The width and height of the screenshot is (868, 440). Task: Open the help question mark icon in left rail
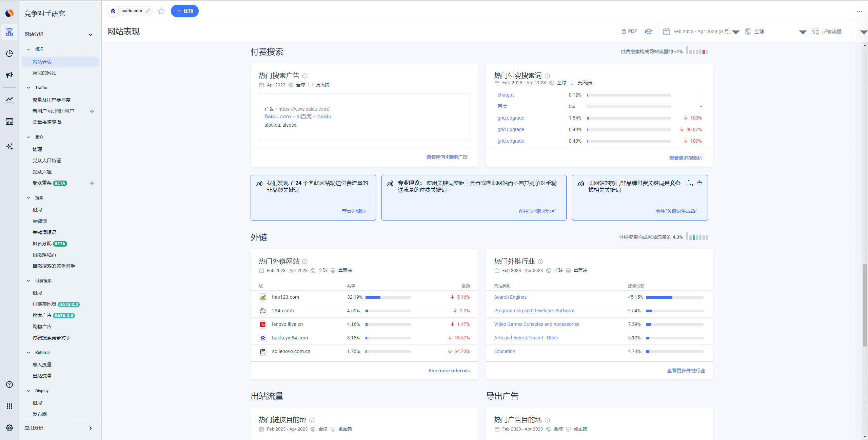(x=9, y=384)
